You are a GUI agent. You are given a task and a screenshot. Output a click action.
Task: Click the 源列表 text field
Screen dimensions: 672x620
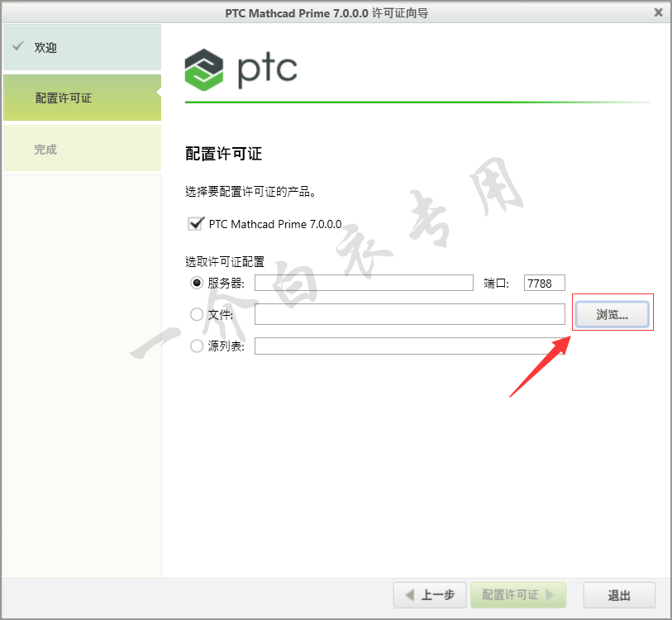click(x=410, y=346)
